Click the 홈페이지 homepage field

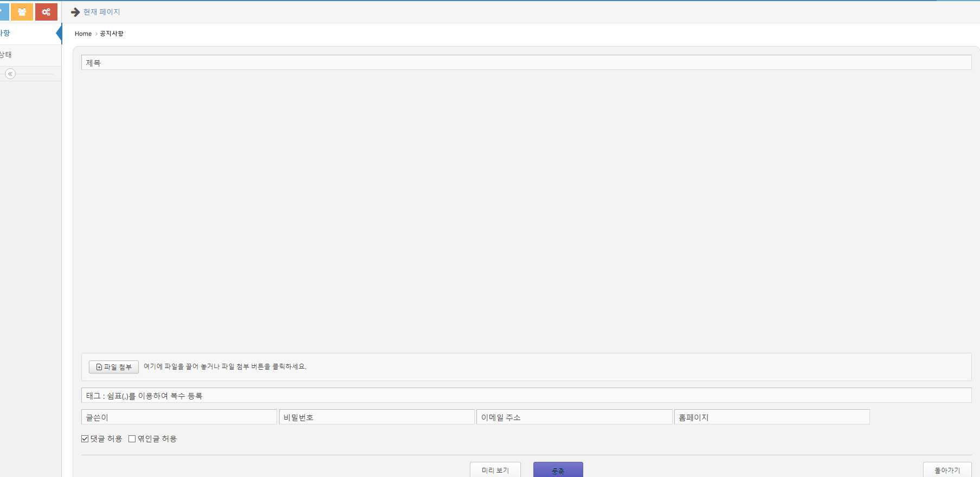[x=772, y=417]
